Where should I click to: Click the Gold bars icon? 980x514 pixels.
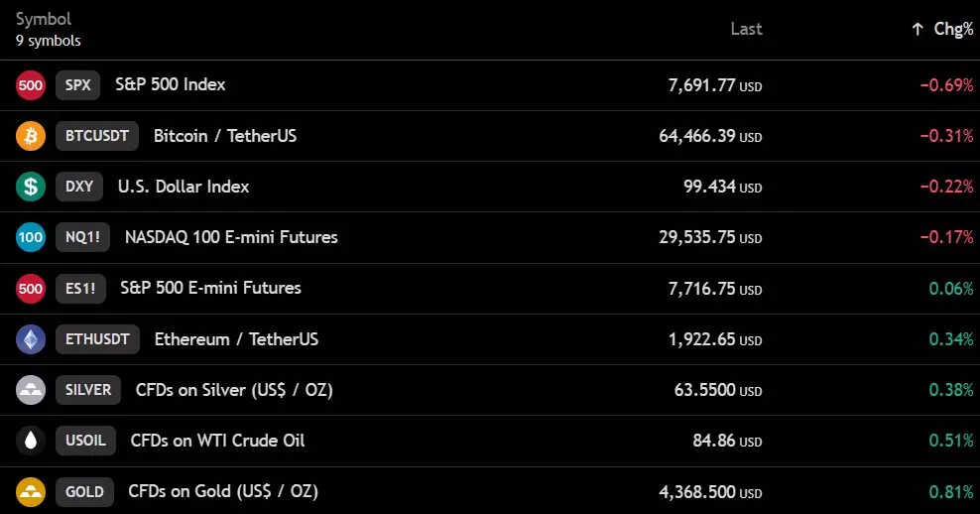point(30,492)
